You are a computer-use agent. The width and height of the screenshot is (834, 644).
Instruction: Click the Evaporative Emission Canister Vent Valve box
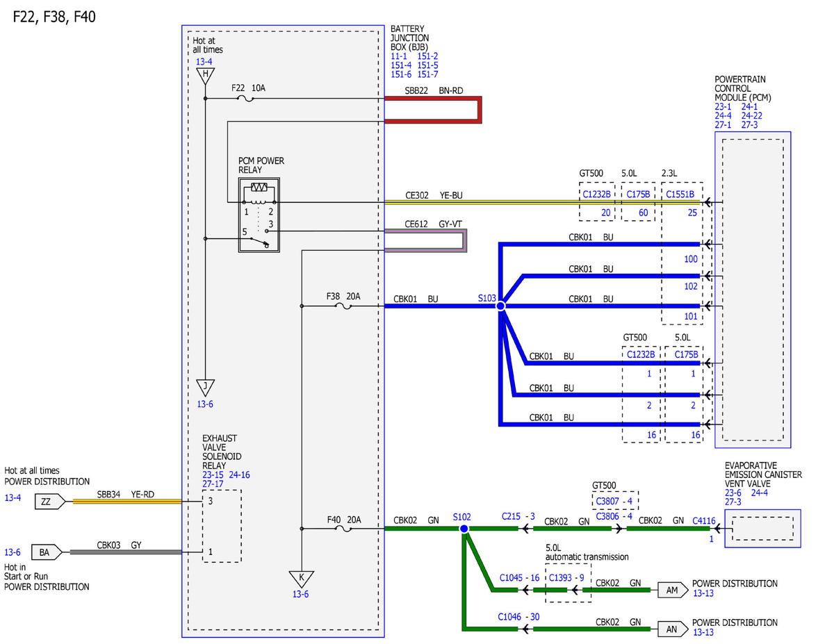(762, 529)
